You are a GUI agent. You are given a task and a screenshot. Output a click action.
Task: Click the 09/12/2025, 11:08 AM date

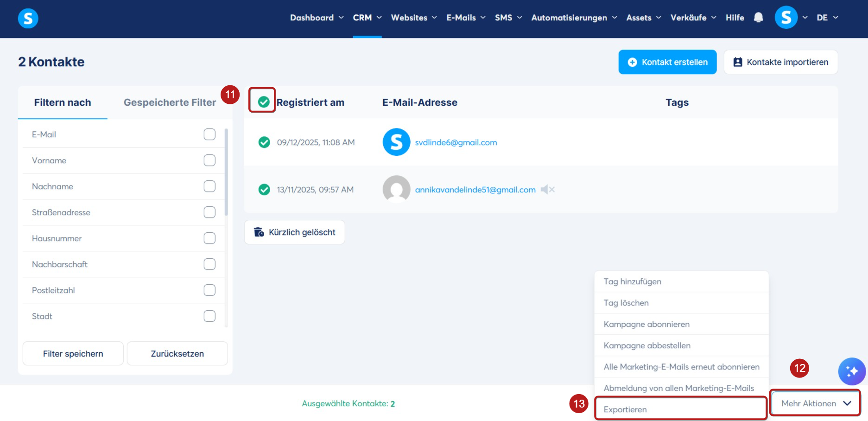point(316,142)
